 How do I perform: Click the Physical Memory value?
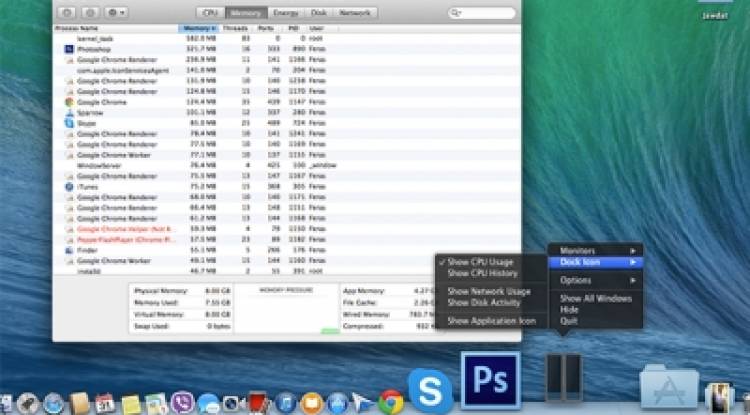(x=218, y=291)
